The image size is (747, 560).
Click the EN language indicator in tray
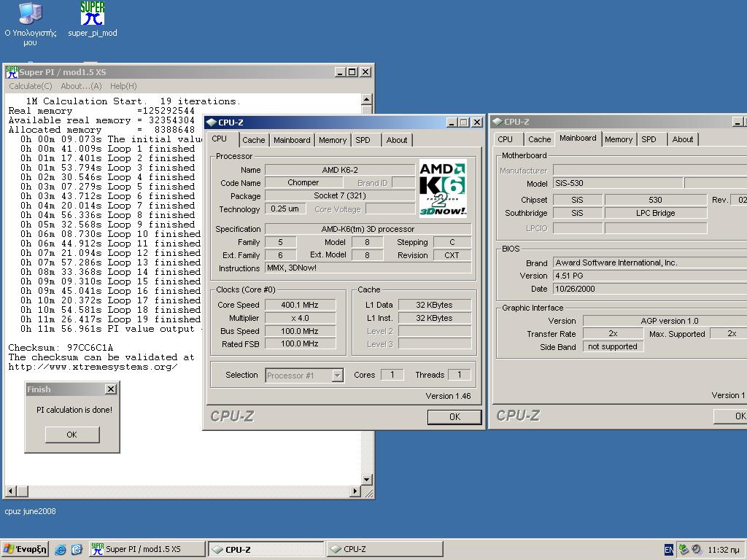[x=669, y=550]
